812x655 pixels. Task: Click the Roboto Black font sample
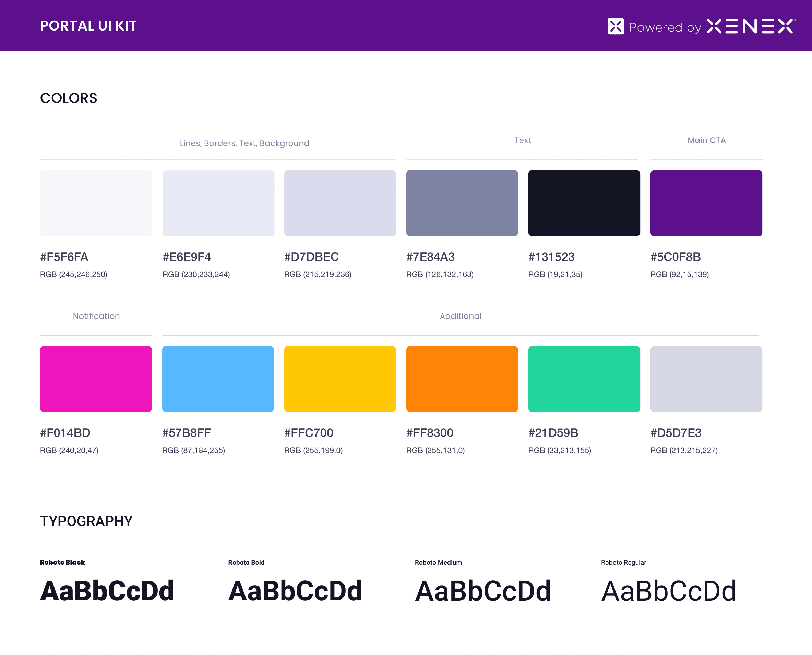pyautogui.click(x=107, y=591)
